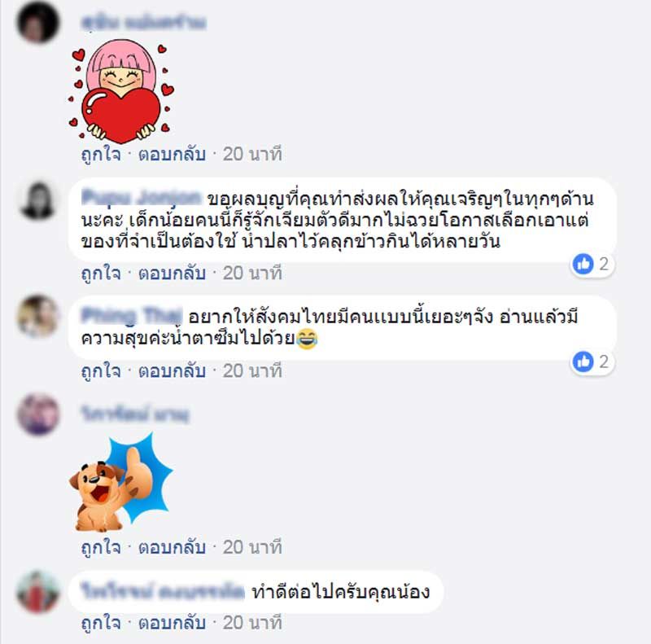Like the dog sticker comment via ถูกใจ
The height and width of the screenshot is (644, 651).
tap(101, 547)
